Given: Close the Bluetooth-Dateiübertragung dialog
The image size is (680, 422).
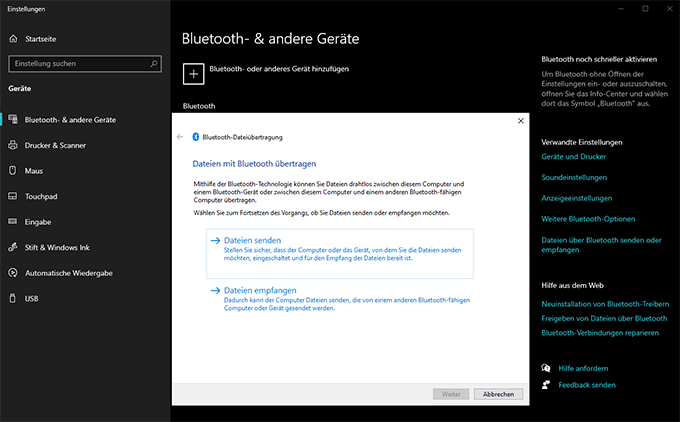Looking at the screenshot, I should 521,121.
